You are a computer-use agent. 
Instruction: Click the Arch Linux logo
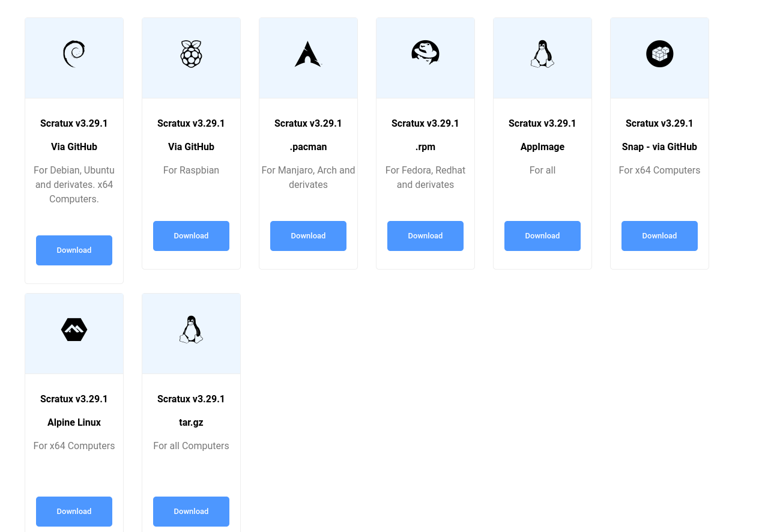(308, 54)
